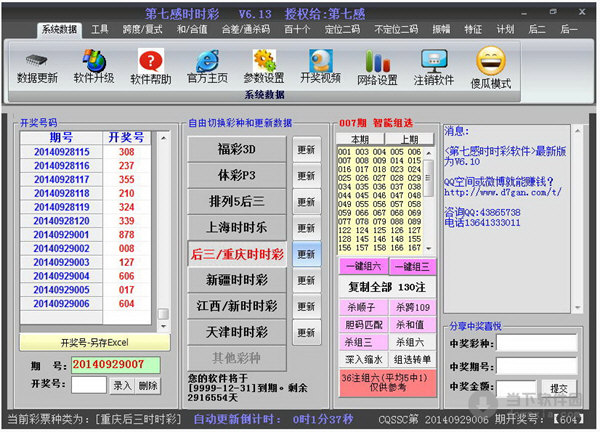Focus the 中奖金额 input field
Image resolution: width=600 pixels, height=432 pixels.
click(x=517, y=388)
